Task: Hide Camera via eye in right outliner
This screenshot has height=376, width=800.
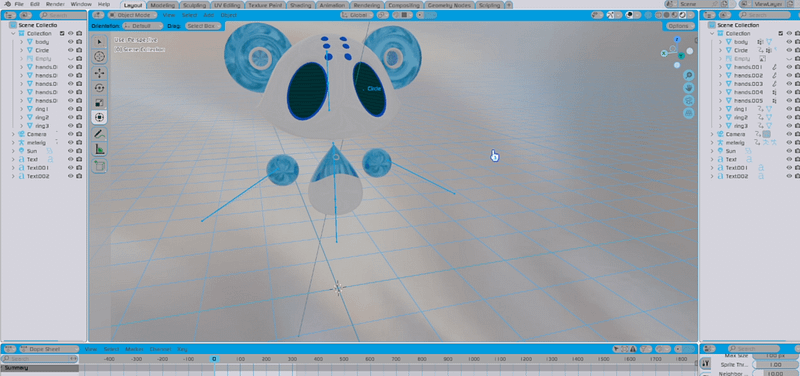Action: coord(789,134)
